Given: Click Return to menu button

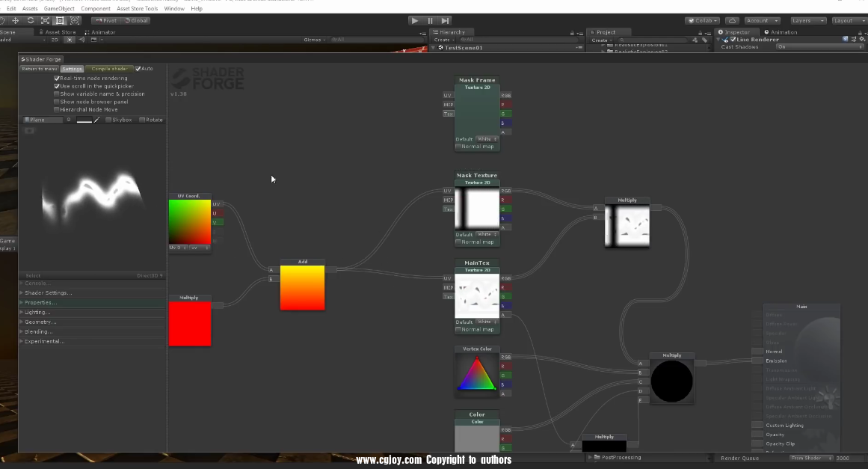Looking at the screenshot, I should [x=39, y=69].
